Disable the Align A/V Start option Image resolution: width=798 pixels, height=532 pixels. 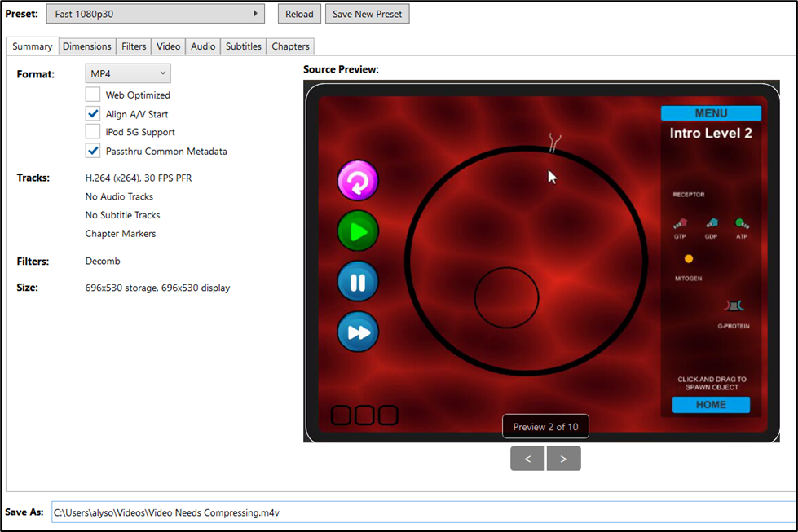93,114
